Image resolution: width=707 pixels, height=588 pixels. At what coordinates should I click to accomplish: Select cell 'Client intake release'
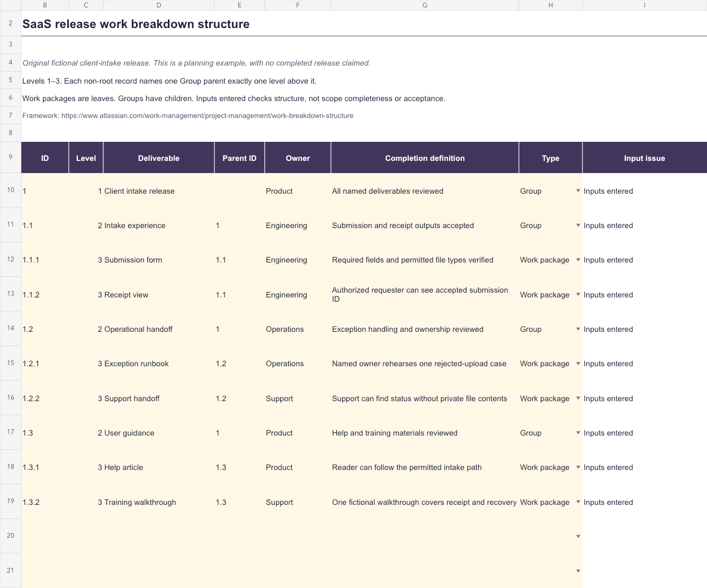(159, 191)
